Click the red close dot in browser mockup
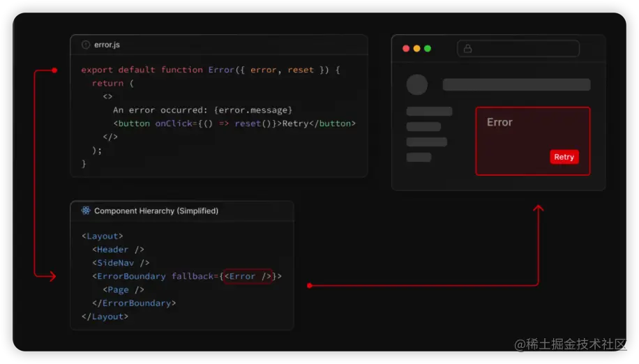This screenshot has width=639, height=364. coord(406,48)
